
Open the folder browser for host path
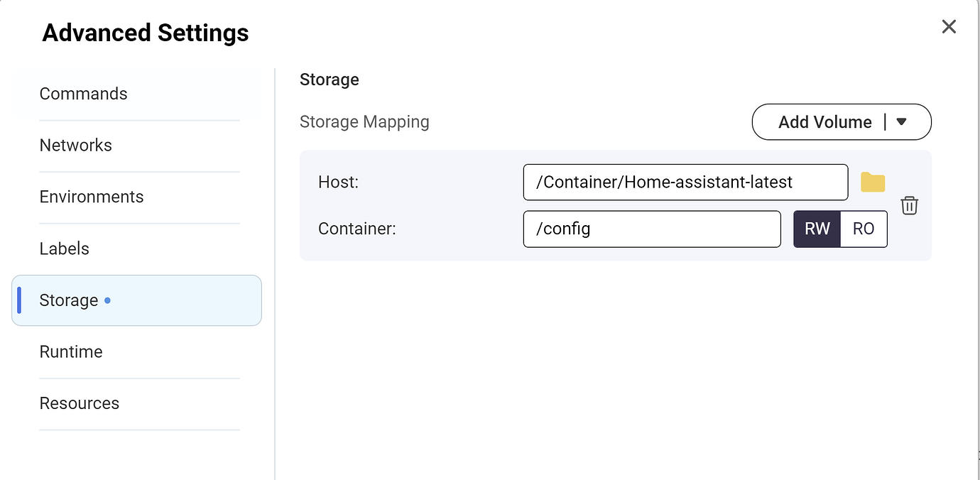click(x=872, y=182)
